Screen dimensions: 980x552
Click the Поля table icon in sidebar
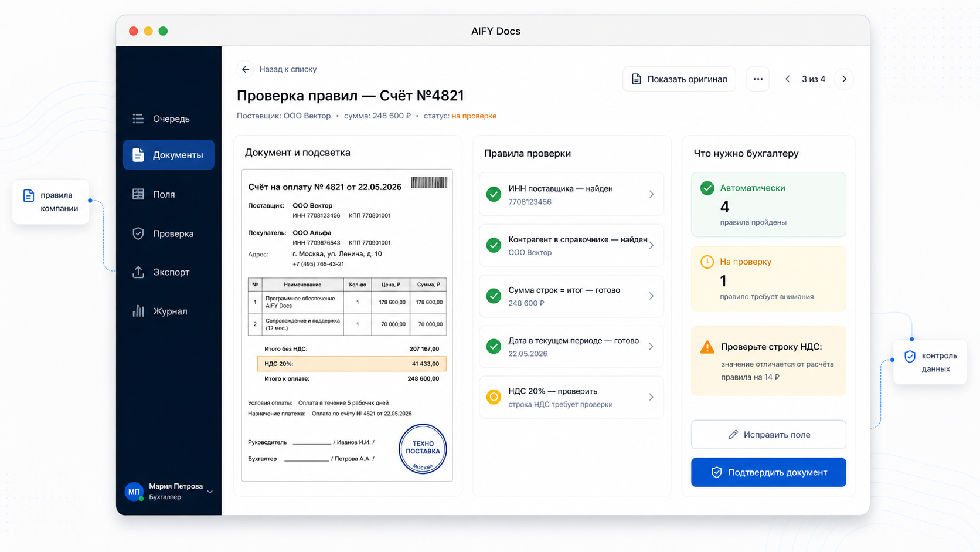138,194
